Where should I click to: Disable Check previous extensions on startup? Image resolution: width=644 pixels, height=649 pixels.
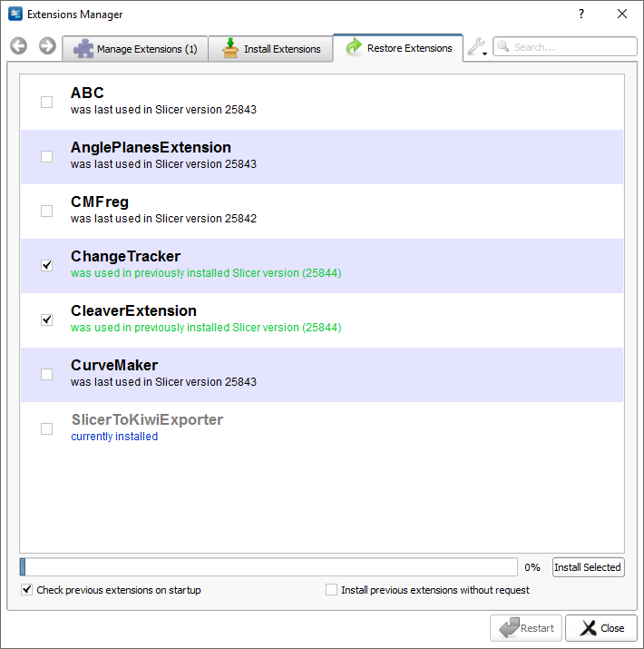tap(26, 590)
